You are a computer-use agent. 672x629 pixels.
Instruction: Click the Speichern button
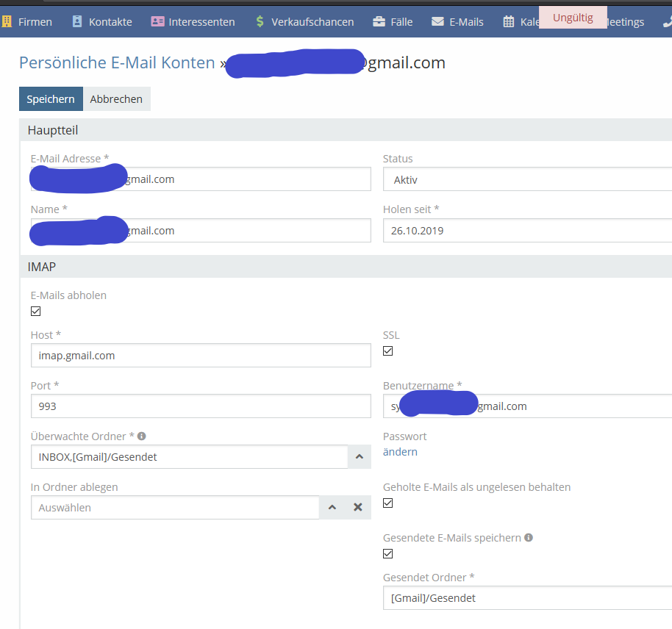(x=51, y=99)
